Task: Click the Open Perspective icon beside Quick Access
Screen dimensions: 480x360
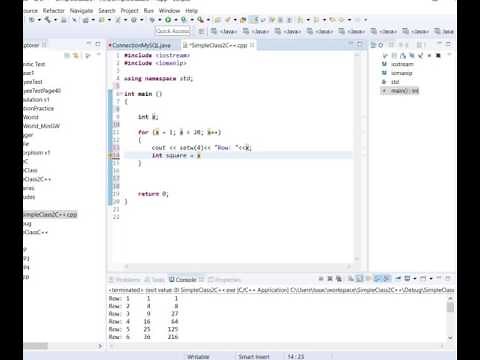Action: 201,31
